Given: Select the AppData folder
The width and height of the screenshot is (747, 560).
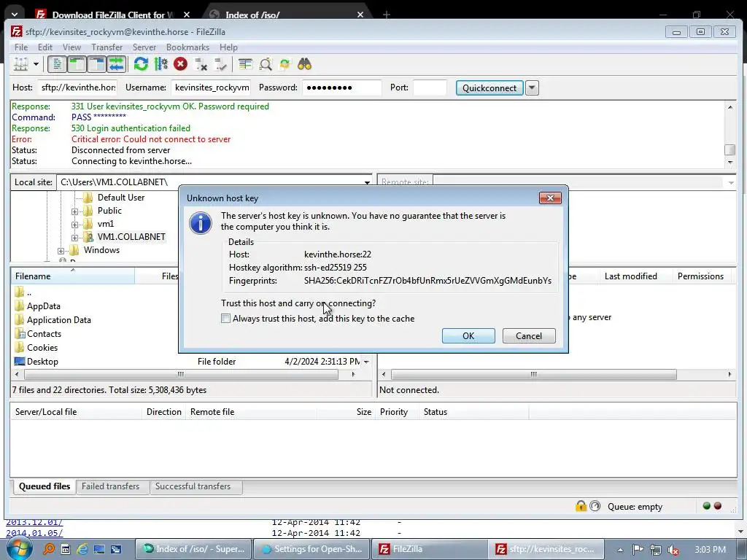Looking at the screenshot, I should (x=43, y=306).
